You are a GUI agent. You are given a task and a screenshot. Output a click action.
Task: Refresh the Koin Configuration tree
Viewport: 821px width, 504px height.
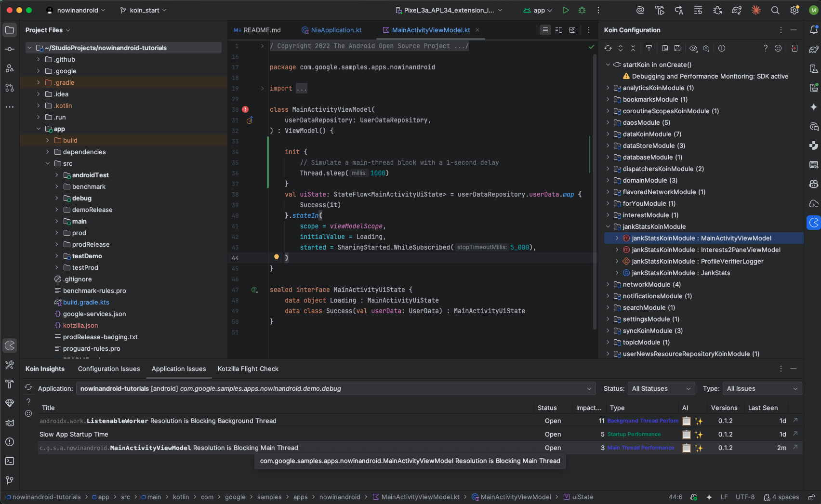point(608,48)
